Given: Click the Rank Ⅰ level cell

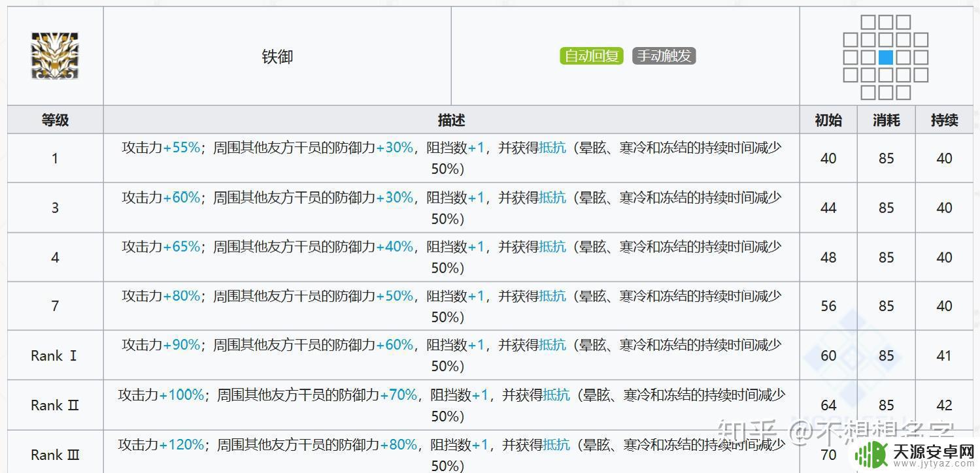Looking at the screenshot, I should (x=54, y=356).
